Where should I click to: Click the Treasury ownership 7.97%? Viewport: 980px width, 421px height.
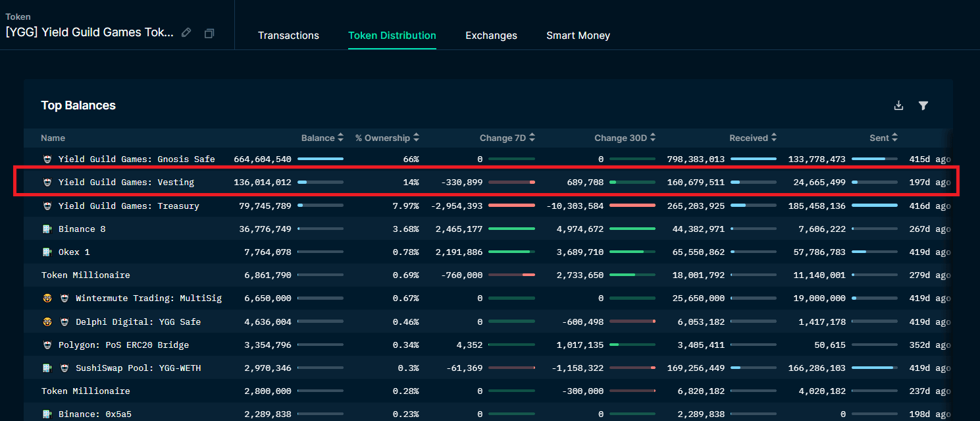click(x=405, y=206)
